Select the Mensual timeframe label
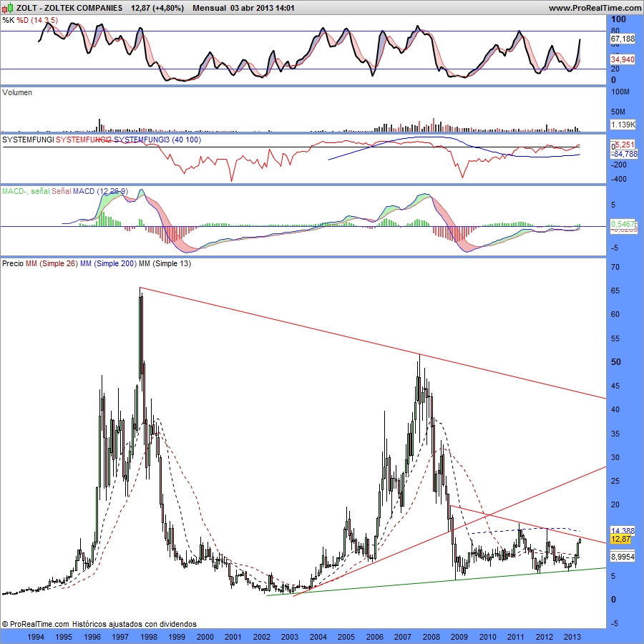The height and width of the screenshot is (644, 644). (x=209, y=8)
